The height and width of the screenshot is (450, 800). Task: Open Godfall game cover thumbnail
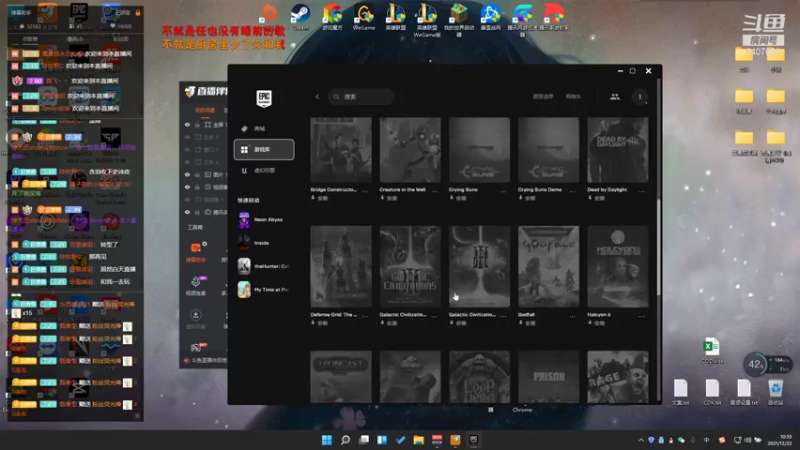coord(548,266)
